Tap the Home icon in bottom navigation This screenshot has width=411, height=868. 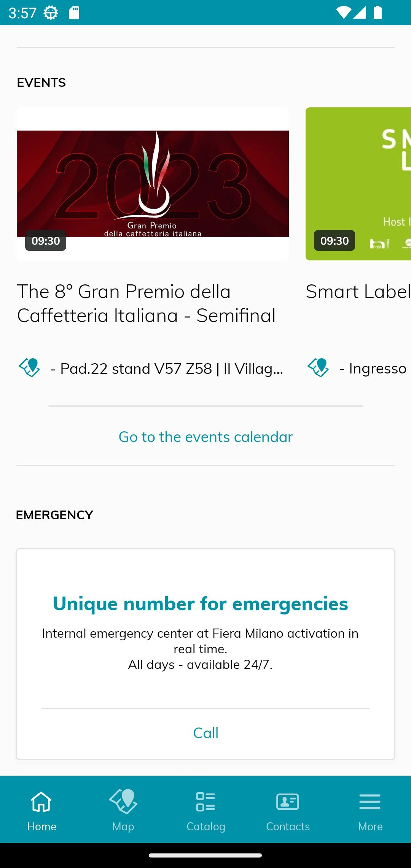tap(41, 802)
